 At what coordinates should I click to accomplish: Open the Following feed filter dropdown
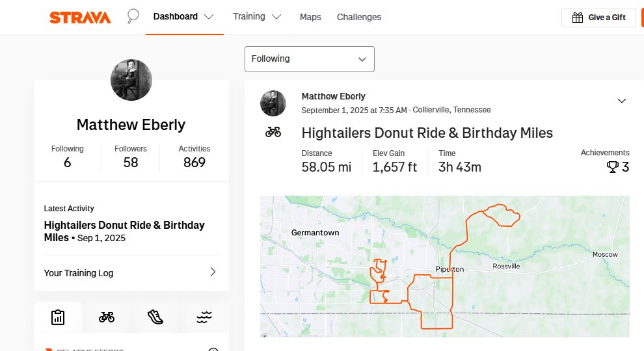(309, 59)
